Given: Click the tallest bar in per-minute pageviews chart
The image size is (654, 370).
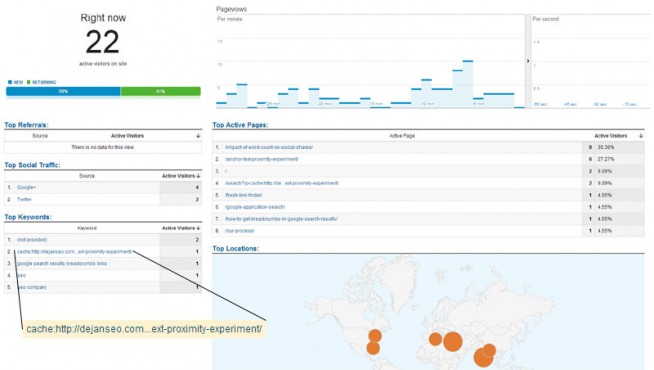Looking at the screenshot, I should tap(468, 84).
